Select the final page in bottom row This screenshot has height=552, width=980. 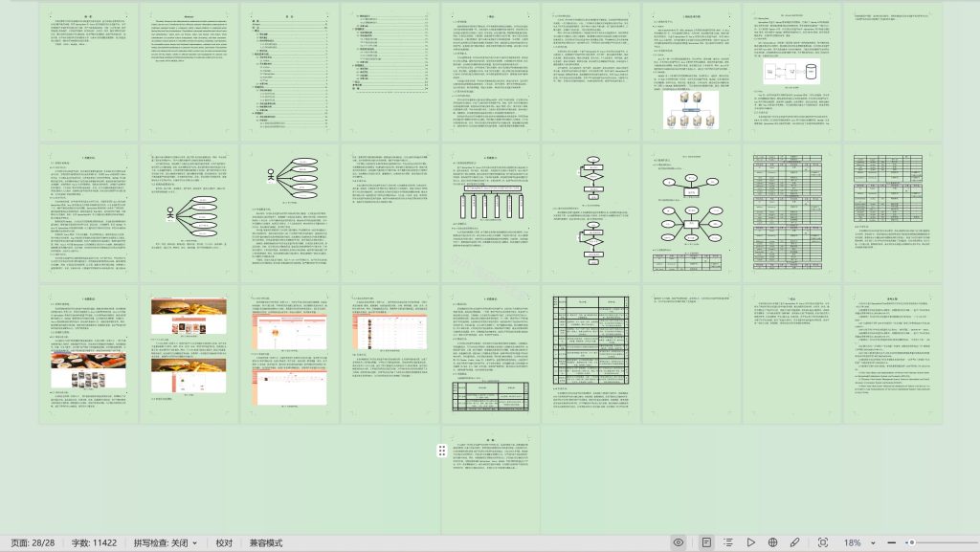click(x=491, y=481)
